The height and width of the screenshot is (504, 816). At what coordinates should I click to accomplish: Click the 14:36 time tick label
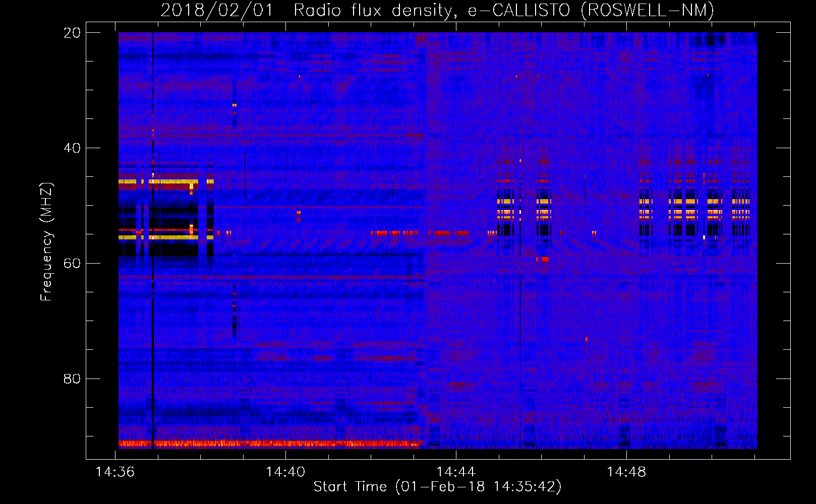tap(115, 472)
